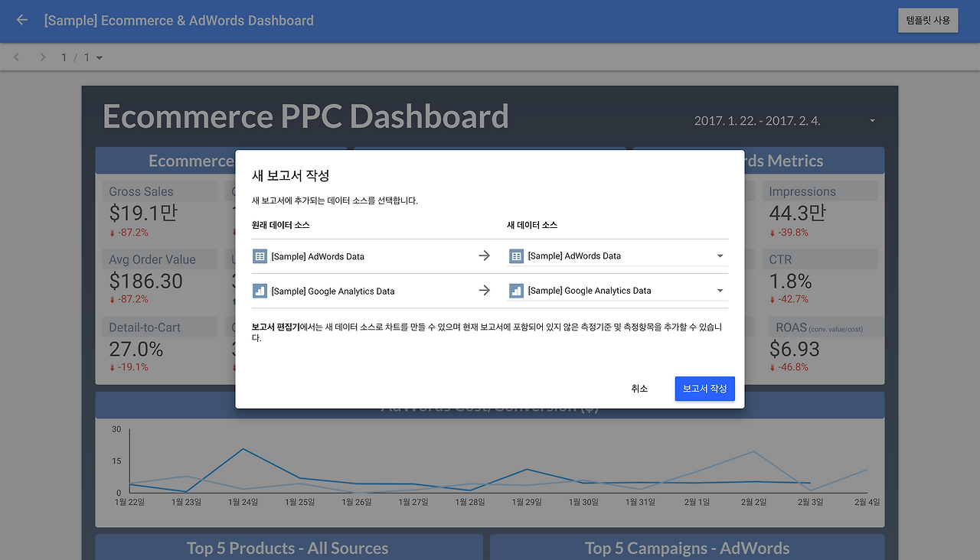This screenshot has height=560, width=980.
Task: Expand the new AdWords Data source dropdown
Action: (x=720, y=256)
